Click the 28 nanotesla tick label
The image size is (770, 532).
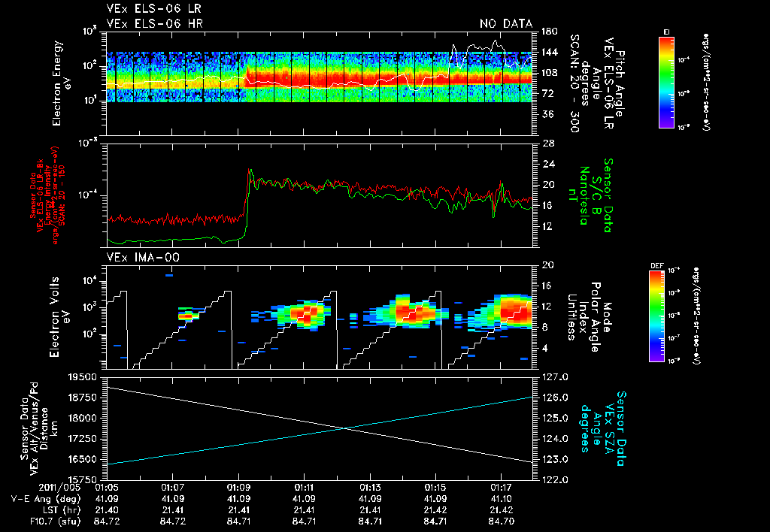(547, 143)
